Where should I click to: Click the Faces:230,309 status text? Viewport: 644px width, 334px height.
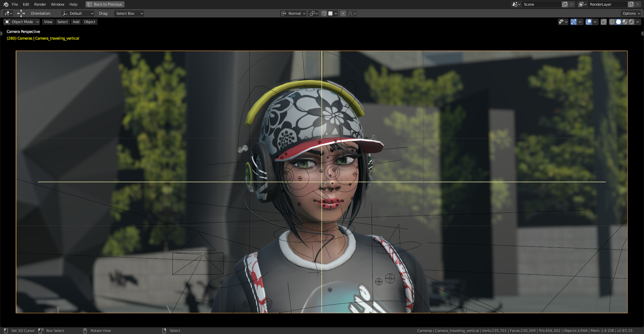pyautogui.click(x=523, y=331)
